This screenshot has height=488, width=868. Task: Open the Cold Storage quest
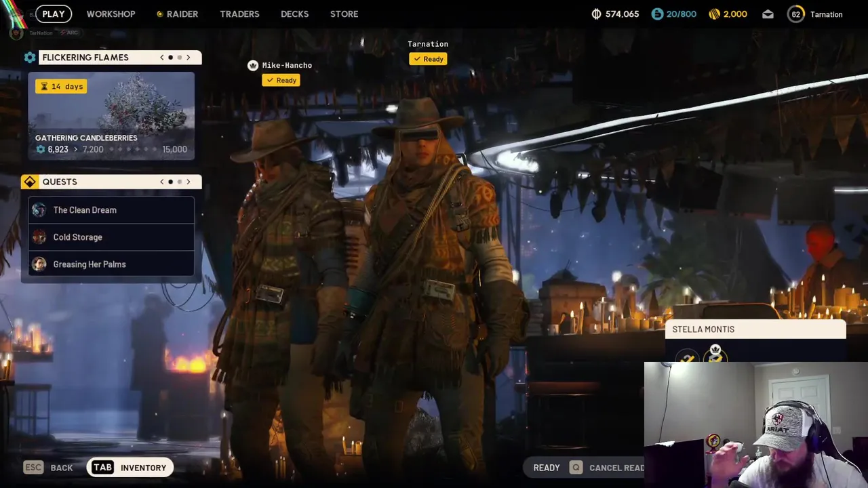pyautogui.click(x=111, y=237)
